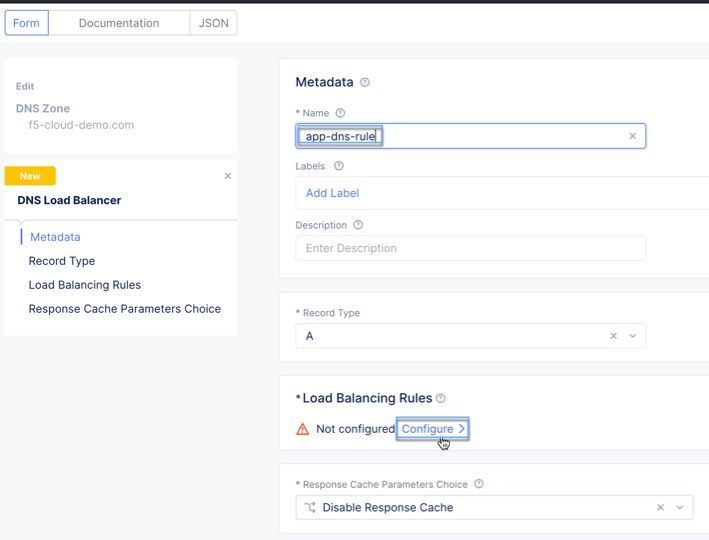Clear the Disable Response Cache selection
This screenshot has height=540, width=709.
(660, 508)
